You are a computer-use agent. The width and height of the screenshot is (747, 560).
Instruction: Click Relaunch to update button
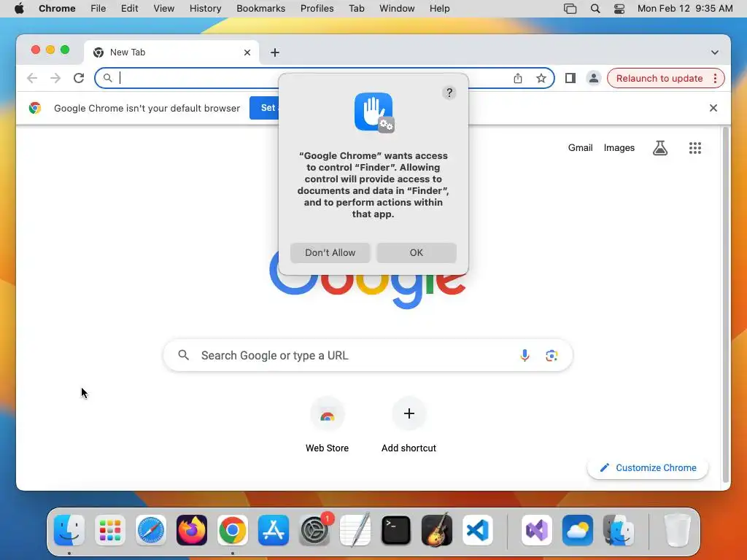coord(659,78)
